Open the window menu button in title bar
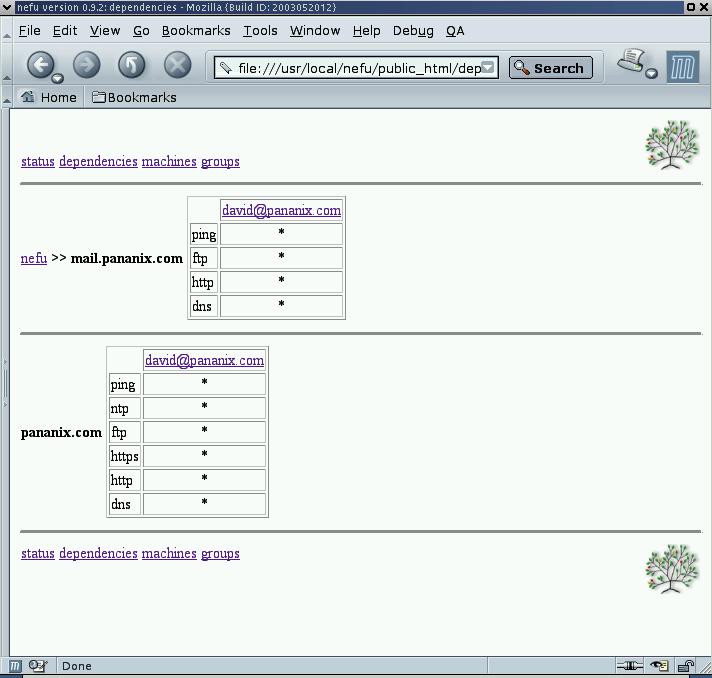712x678 pixels. pos(6,7)
